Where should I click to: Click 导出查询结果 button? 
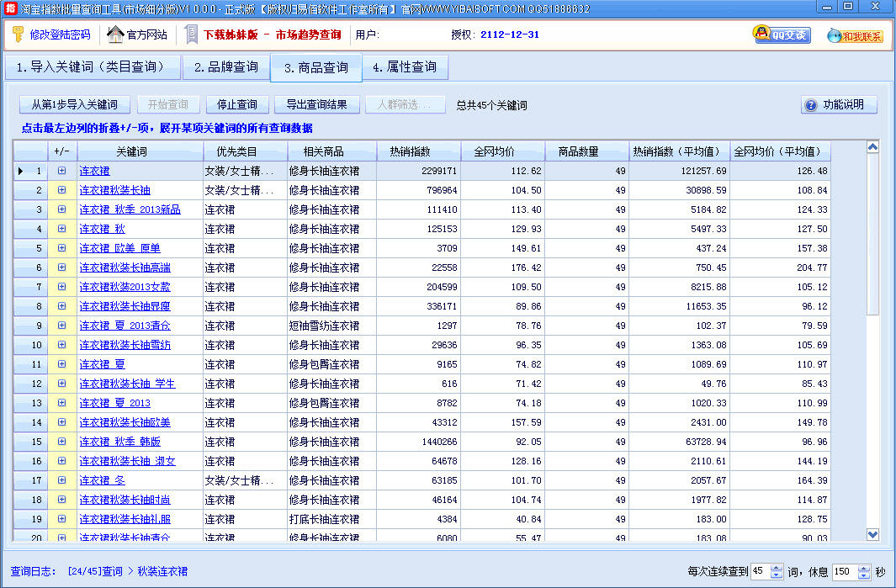[x=316, y=104]
